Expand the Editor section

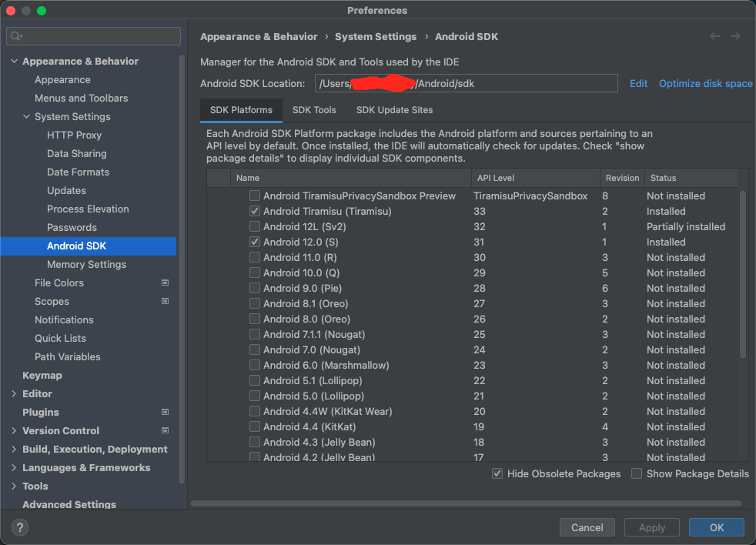coord(14,393)
